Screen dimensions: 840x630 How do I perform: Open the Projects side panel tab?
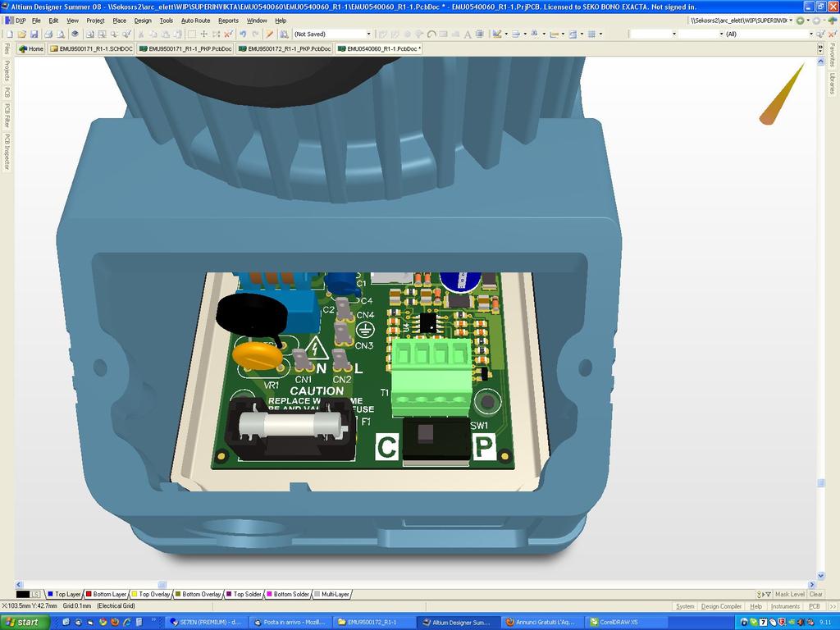[7, 71]
